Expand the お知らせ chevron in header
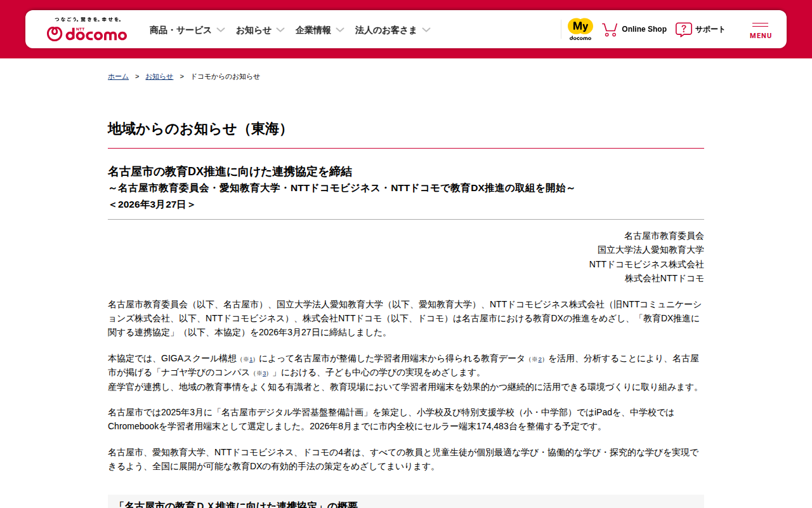The width and height of the screenshot is (812, 508). (280, 30)
